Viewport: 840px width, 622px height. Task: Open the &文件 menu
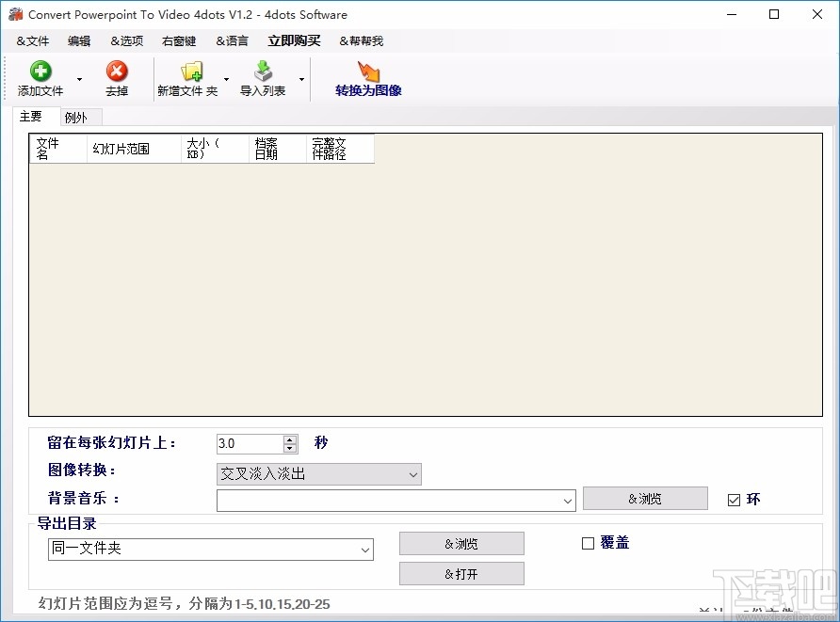point(33,41)
